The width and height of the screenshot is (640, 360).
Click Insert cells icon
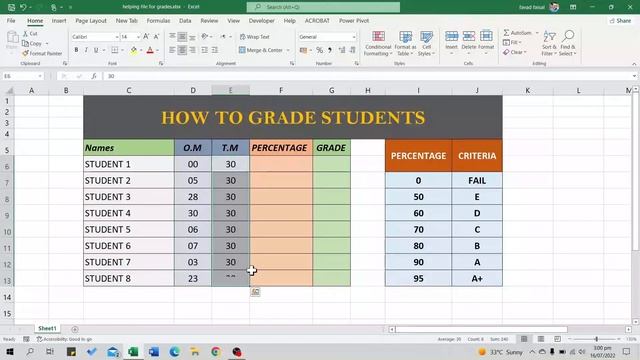pos(451,36)
